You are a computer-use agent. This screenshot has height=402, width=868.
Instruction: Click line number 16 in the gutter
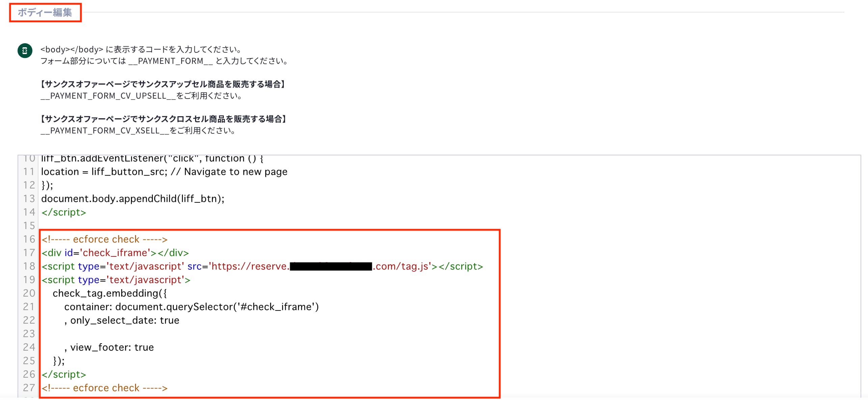coord(29,239)
